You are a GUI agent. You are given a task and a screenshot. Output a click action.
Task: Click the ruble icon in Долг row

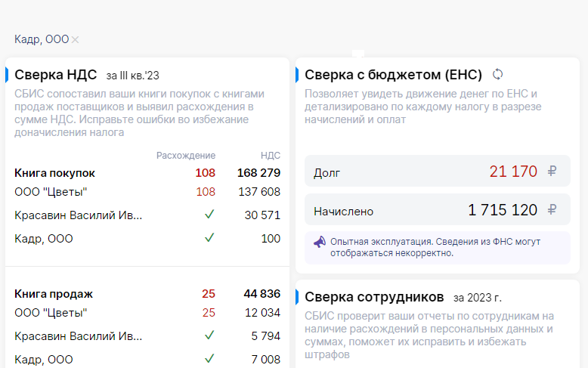(552, 172)
